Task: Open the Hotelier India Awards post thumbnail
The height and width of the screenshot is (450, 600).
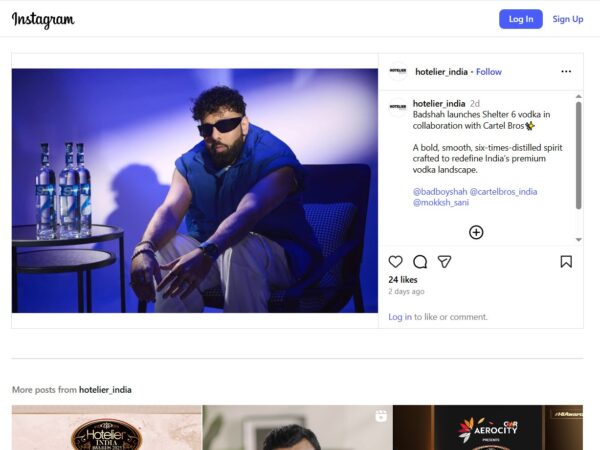Action: point(106,428)
